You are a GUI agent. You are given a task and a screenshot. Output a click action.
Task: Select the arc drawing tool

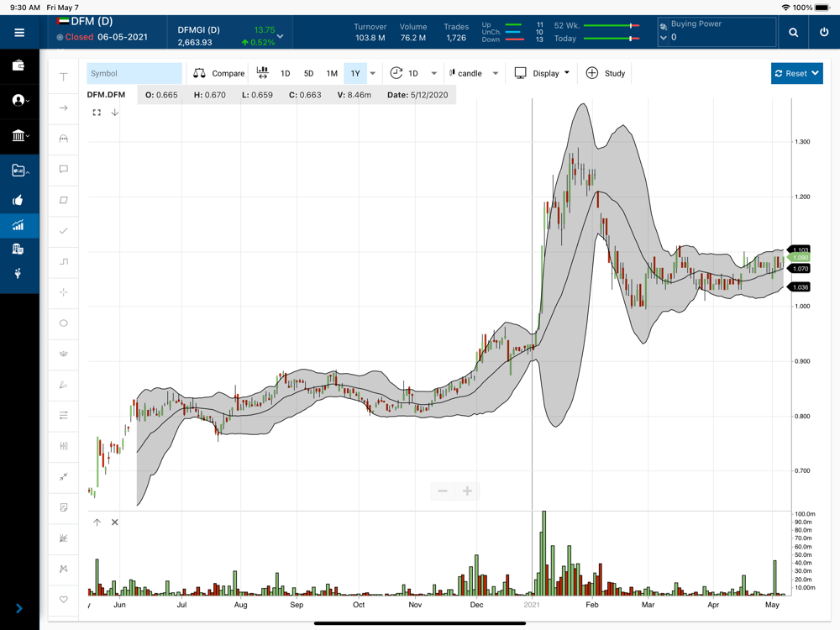(64, 139)
